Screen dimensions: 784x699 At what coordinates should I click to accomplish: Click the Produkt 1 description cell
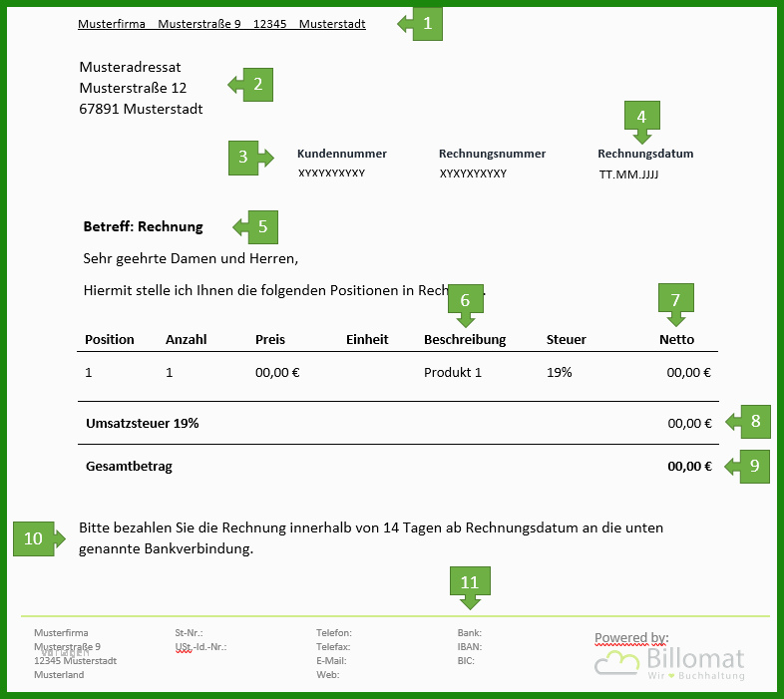pos(453,373)
